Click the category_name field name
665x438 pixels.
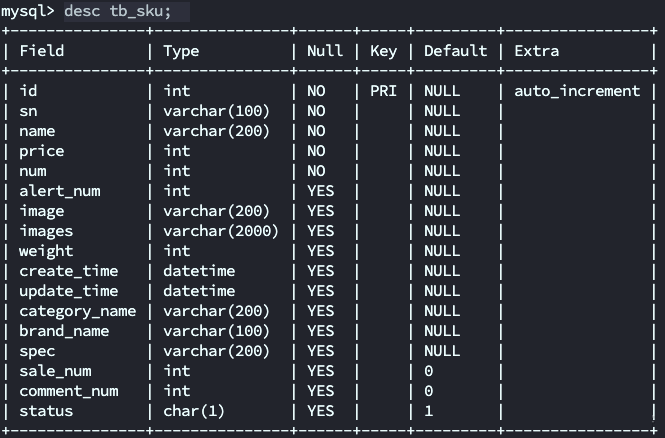point(78,311)
